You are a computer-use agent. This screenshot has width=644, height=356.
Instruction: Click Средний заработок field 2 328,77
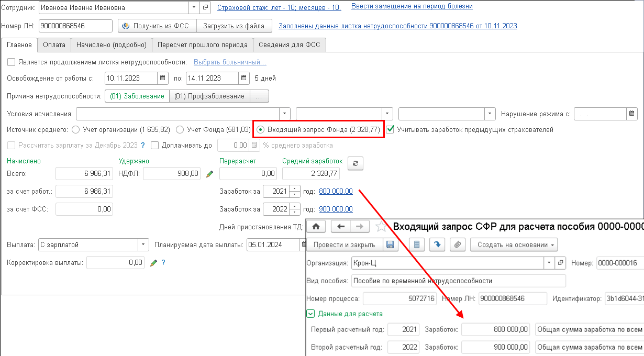[312, 173]
